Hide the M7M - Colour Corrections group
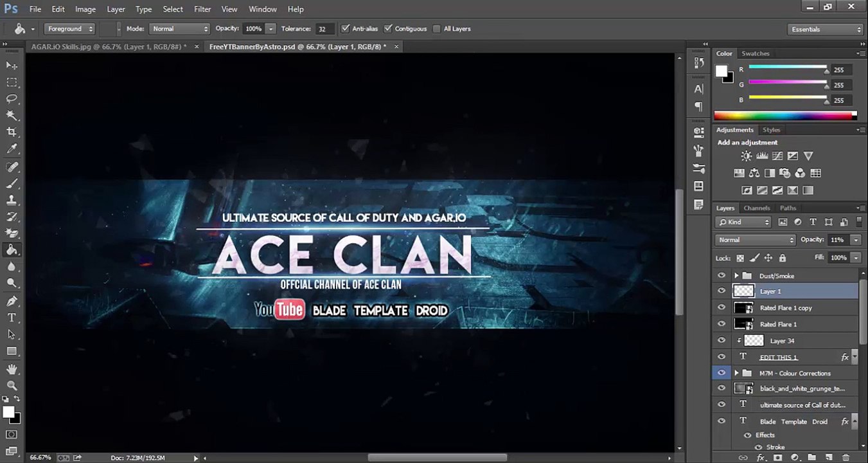Screen dimensions: 868x463 click(x=722, y=373)
